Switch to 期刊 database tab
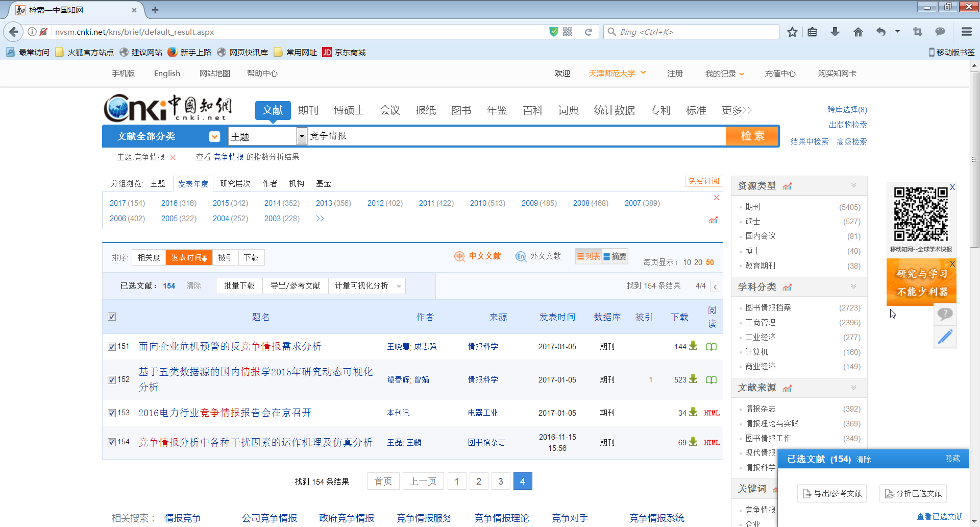 point(308,110)
